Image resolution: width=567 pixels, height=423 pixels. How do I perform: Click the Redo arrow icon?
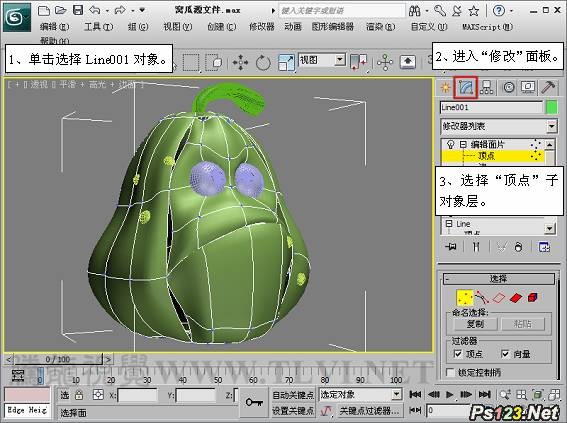(x=120, y=10)
